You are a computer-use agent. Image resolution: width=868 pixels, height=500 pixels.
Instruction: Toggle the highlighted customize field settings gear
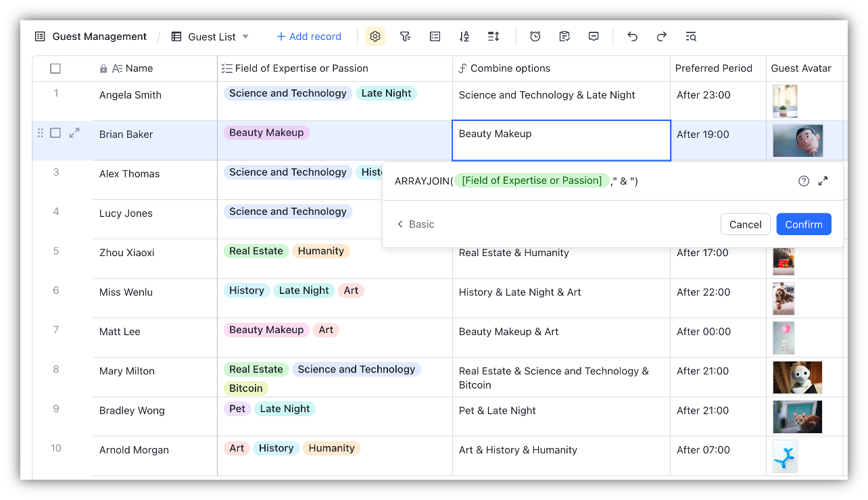pos(375,36)
